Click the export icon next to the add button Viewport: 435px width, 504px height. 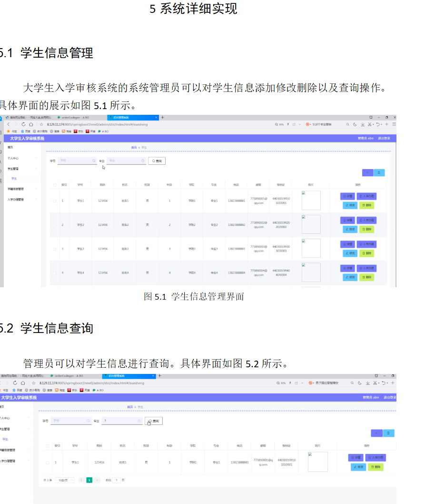(x=379, y=172)
